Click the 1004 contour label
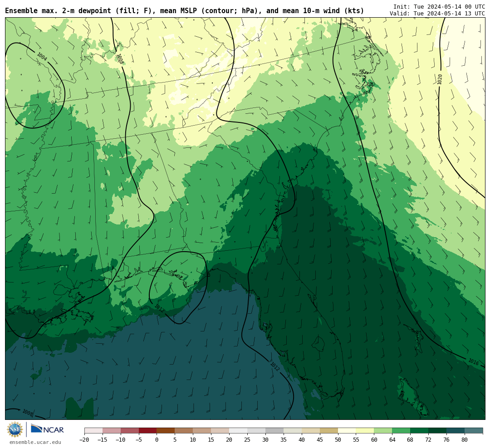The image size is (490, 448). pyautogui.click(x=42, y=57)
